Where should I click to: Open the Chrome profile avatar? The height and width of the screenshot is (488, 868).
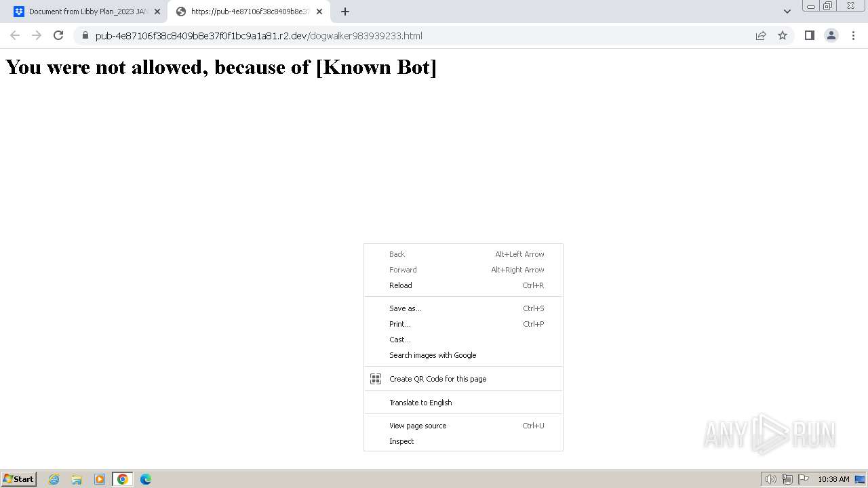pos(831,35)
